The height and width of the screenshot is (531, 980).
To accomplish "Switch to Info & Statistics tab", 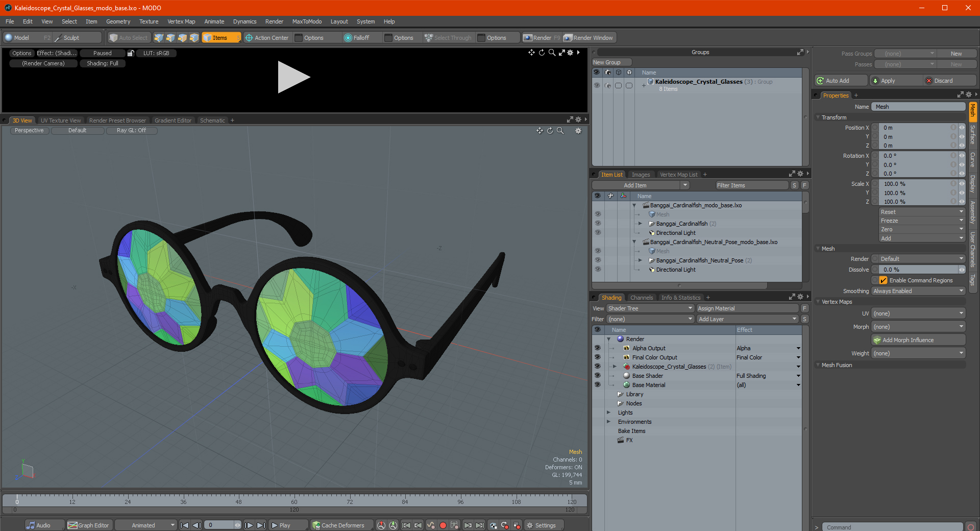I will point(681,298).
